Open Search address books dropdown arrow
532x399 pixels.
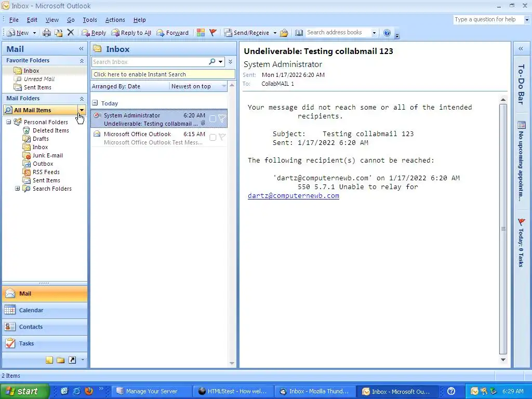(374, 33)
